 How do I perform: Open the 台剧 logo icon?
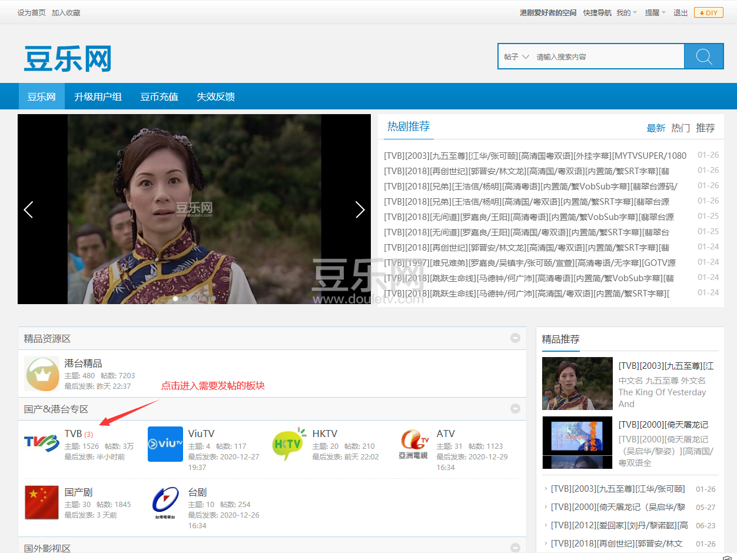[x=165, y=502]
